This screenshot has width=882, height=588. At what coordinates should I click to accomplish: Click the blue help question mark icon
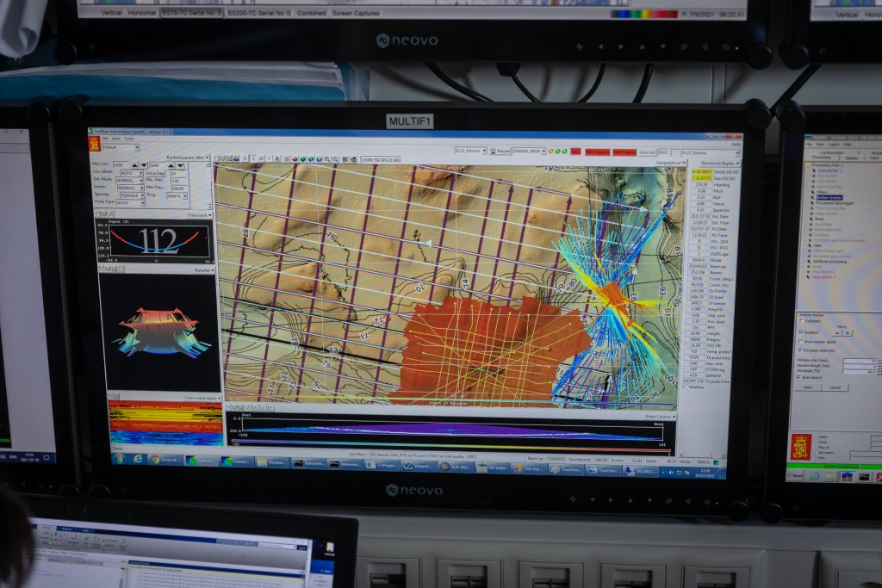click(x=318, y=159)
